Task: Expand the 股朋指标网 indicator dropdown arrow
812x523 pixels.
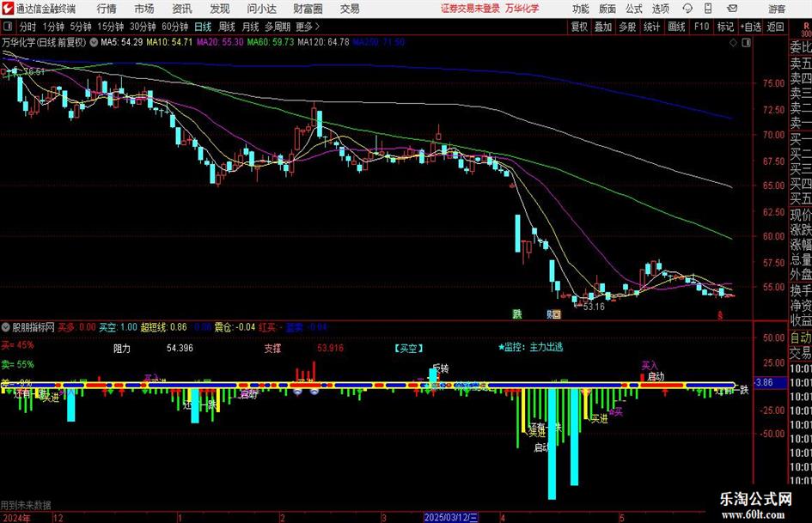Action: tap(6, 327)
